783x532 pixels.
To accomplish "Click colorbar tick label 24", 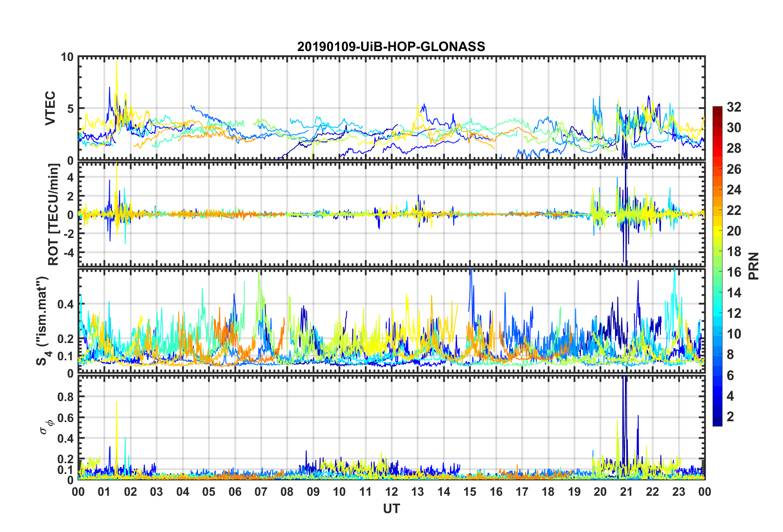I will (x=734, y=189).
